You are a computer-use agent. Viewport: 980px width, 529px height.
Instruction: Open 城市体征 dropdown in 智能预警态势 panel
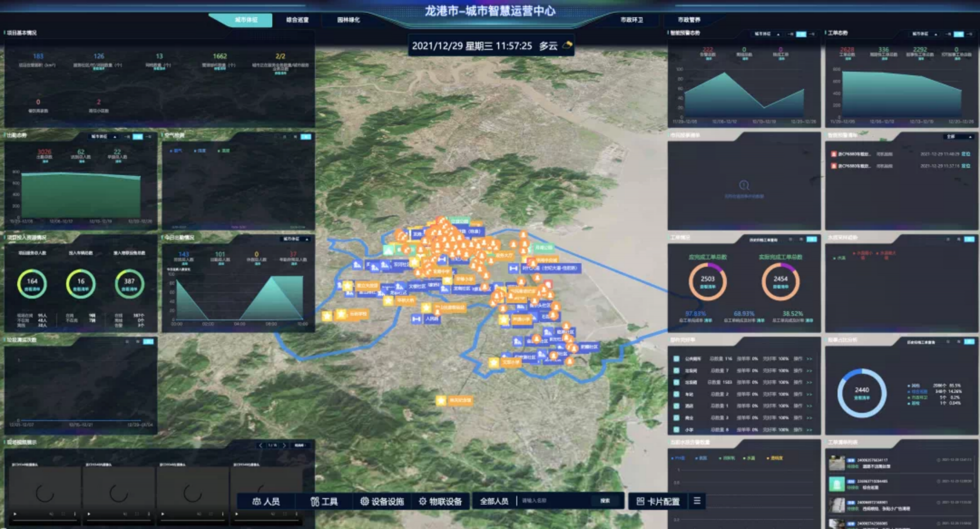767,34
